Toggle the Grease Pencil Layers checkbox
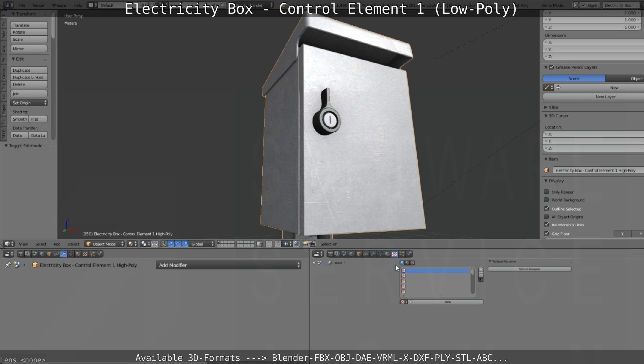This screenshot has width=644, height=364. (551, 67)
